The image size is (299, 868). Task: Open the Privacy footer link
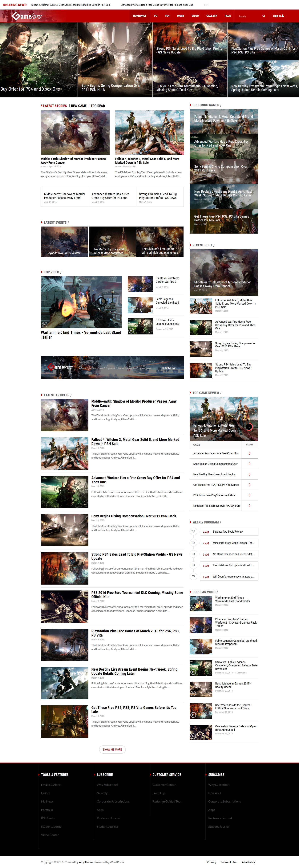212,862
